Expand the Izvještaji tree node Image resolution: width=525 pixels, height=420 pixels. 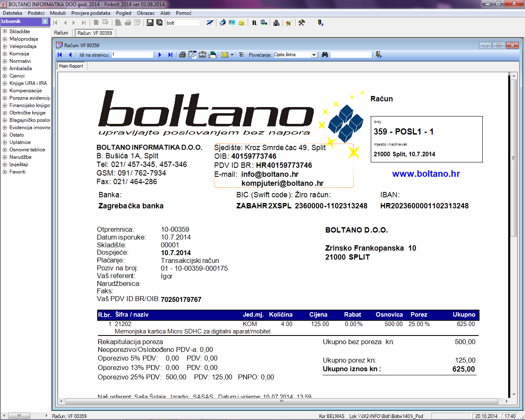(5, 164)
